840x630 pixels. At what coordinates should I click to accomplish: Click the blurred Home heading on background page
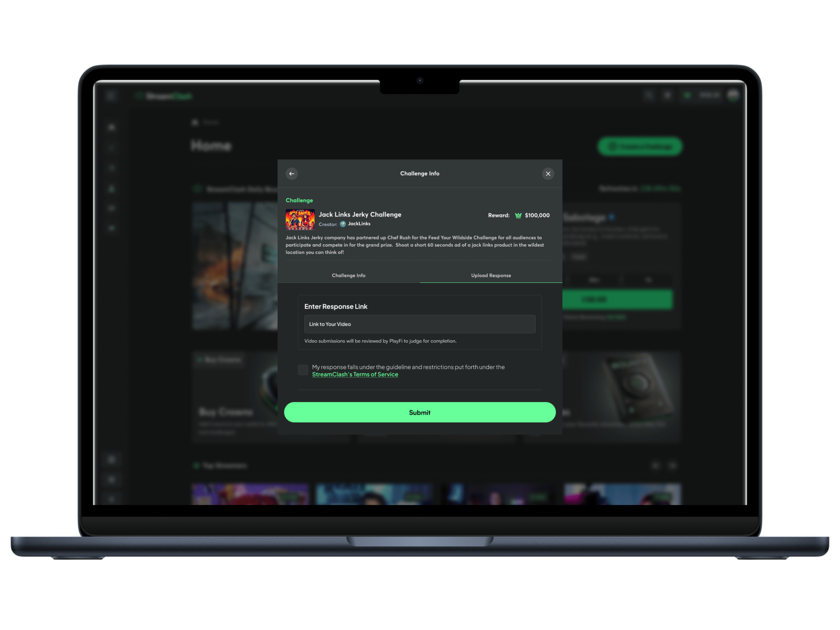pyautogui.click(x=211, y=146)
